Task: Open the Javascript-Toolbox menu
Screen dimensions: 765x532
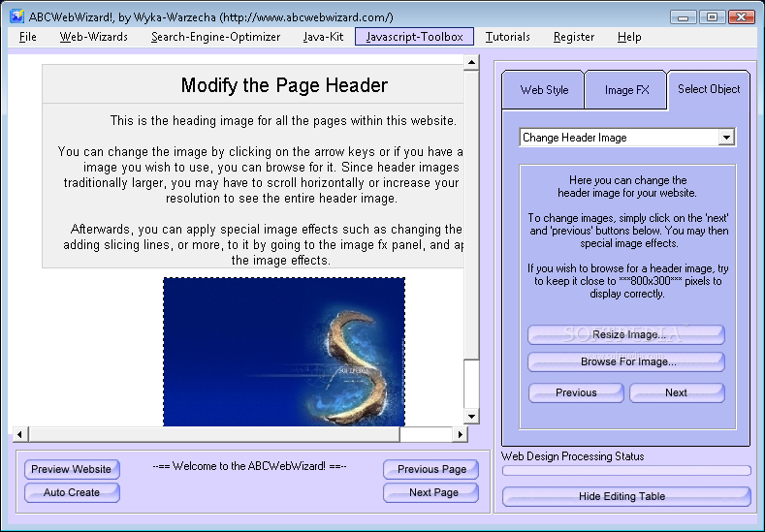Action: (414, 37)
